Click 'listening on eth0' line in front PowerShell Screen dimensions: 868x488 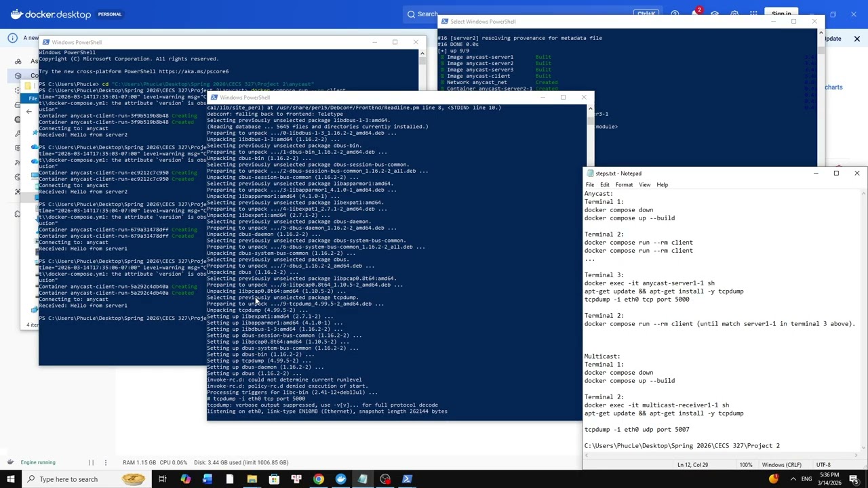click(x=327, y=411)
